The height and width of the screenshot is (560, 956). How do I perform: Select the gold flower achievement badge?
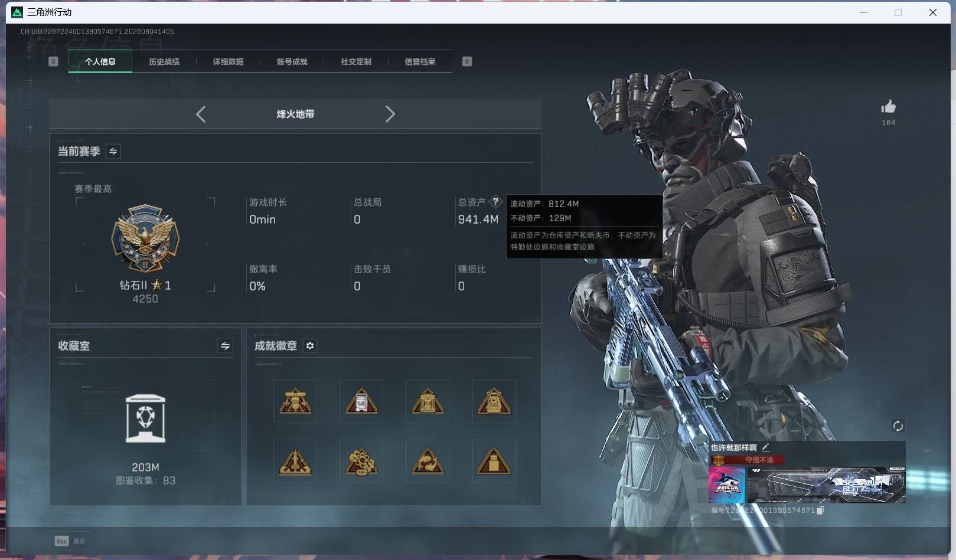coord(361,461)
